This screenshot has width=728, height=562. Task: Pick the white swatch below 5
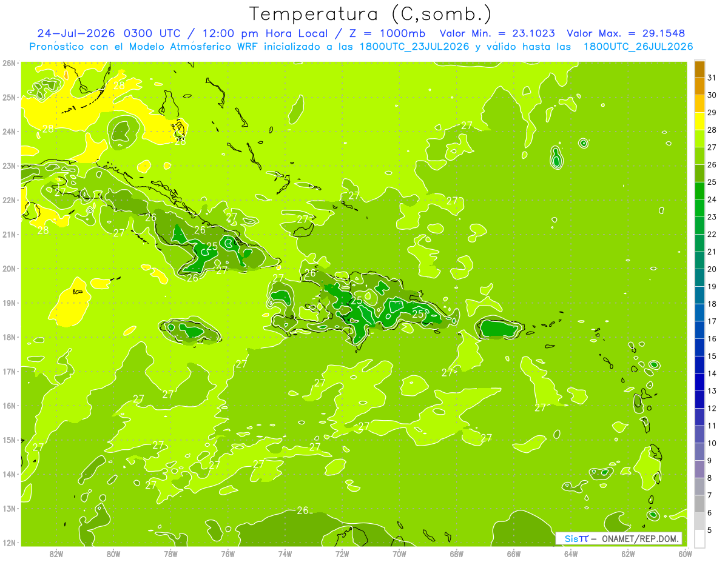coord(699,538)
